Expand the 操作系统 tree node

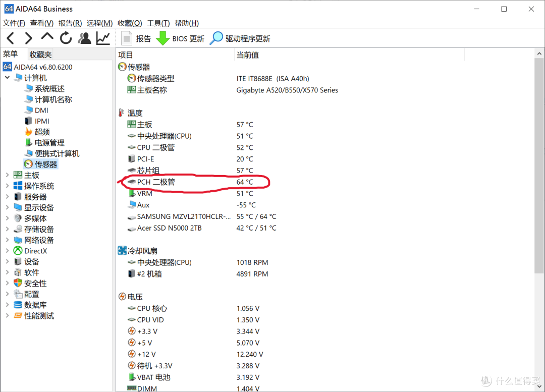point(7,186)
